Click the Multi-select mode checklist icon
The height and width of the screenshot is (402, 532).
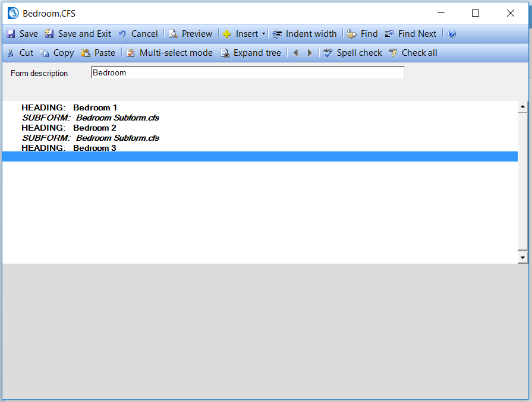click(x=131, y=53)
